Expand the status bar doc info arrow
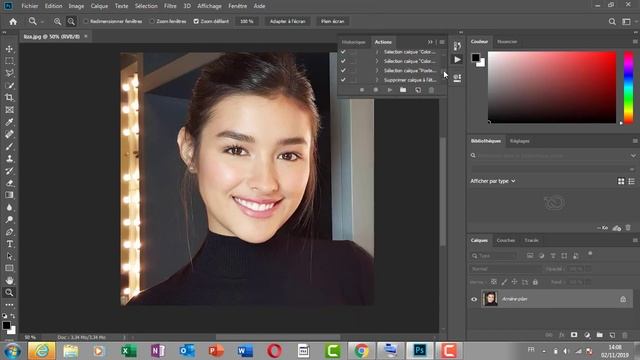640x360 pixels. pos(124,338)
